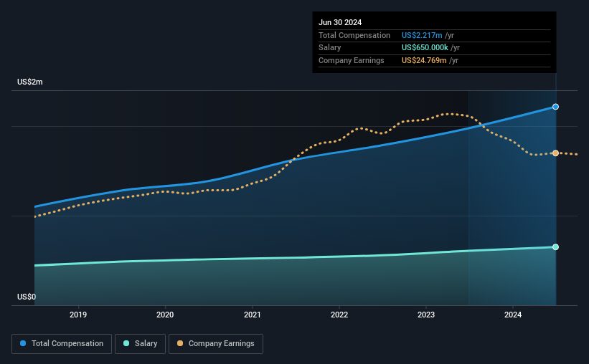Click the 2019 x-axis label
Image resolution: width=589 pixels, height=364 pixels.
[78, 315]
